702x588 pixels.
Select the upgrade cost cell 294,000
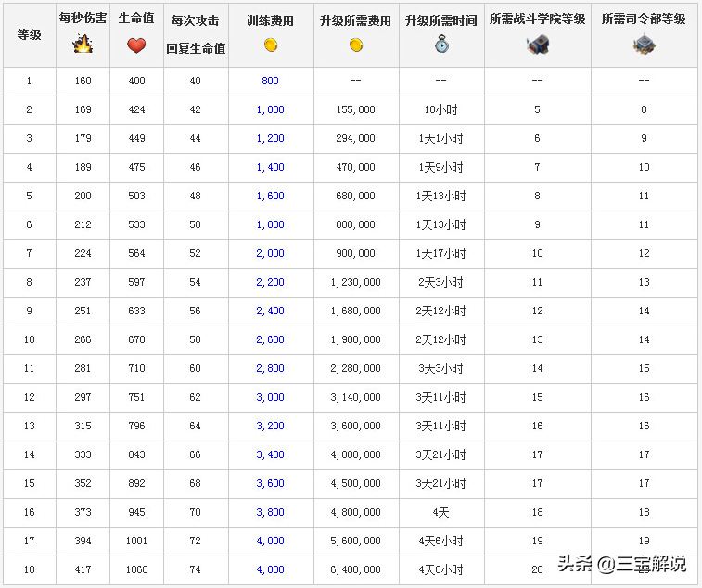pyautogui.click(x=356, y=138)
